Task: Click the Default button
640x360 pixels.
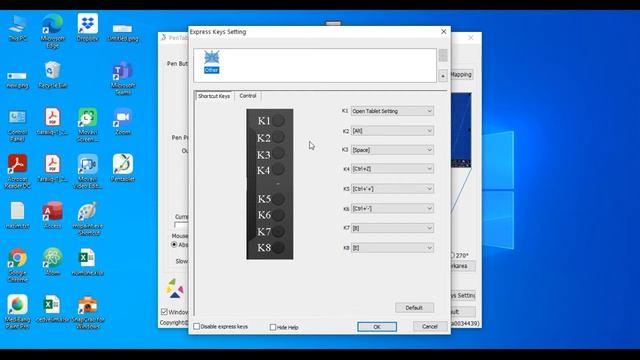Action: (414, 307)
